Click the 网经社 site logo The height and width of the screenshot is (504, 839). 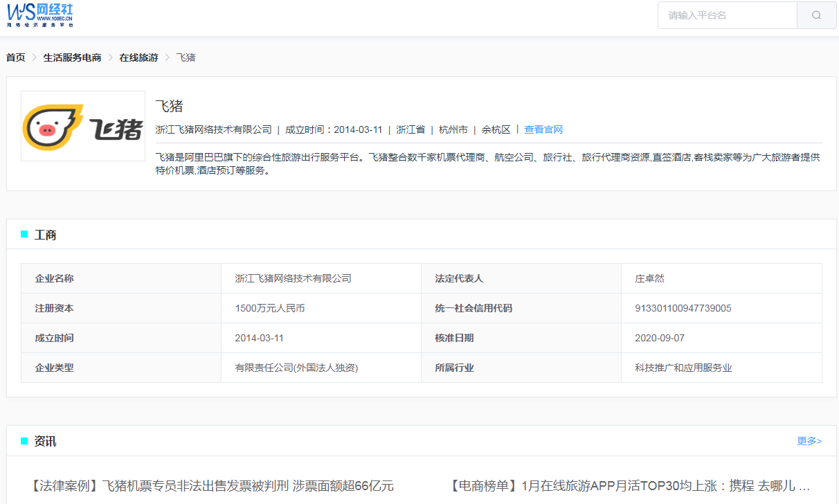coord(40,15)
